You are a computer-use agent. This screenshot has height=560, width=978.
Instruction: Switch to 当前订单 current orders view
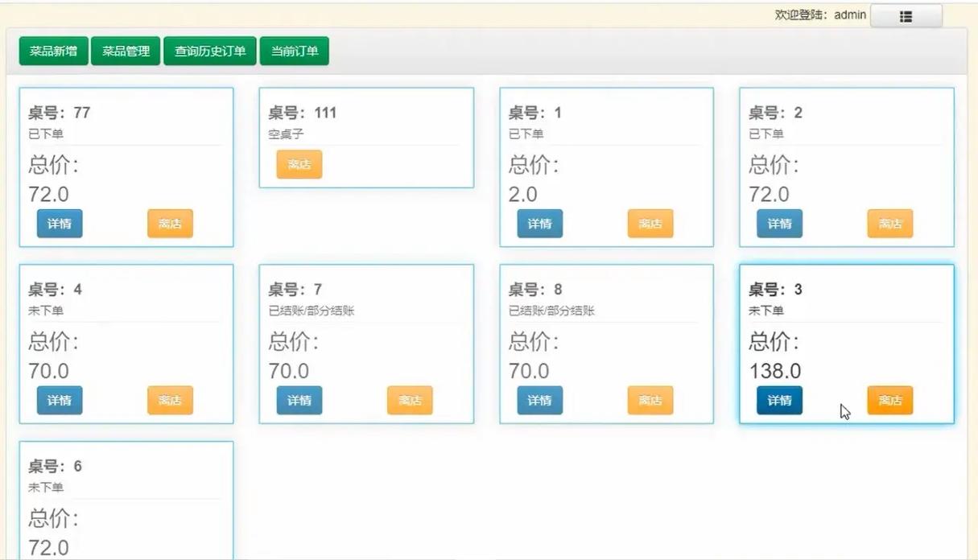coord(294,50)
